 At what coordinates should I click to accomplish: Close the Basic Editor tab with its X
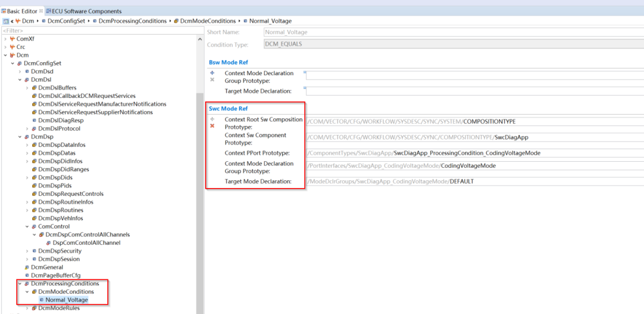coord(41,11)
